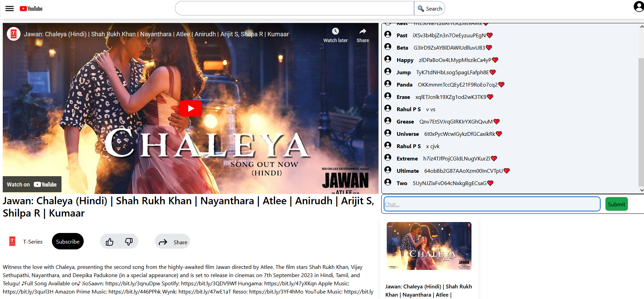Click the large video title heading
Screen dimensions: 644x299
click(188, 207)
